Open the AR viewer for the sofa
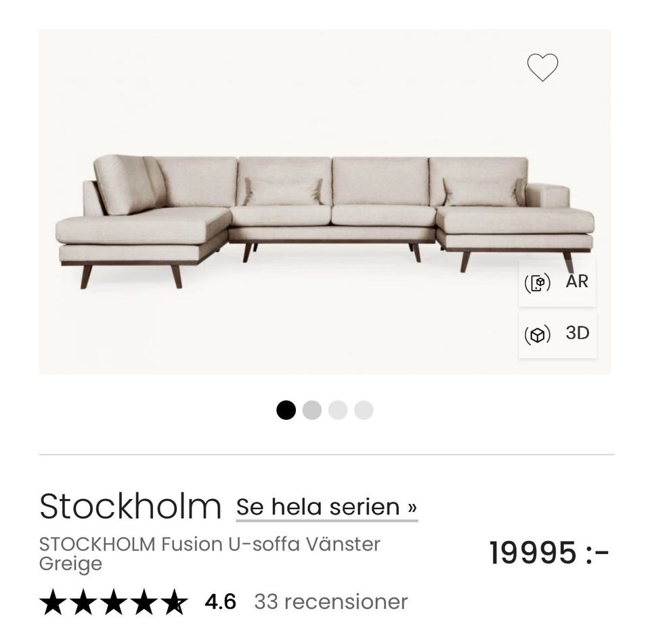 click(557, 282)
